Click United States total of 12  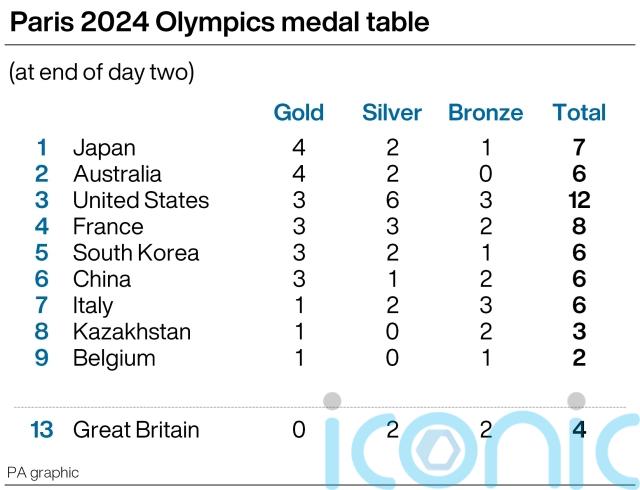coord(579,200)
